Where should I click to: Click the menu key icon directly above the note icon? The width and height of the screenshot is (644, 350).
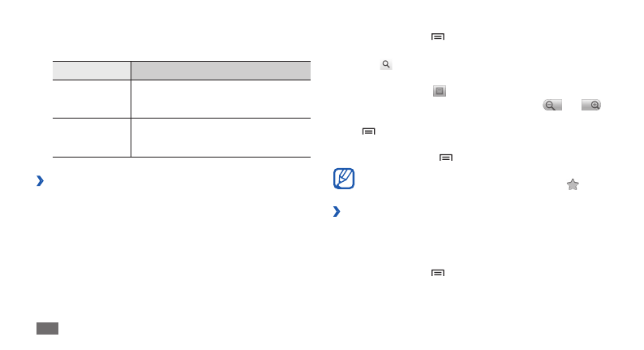click(x=445, y=157)
